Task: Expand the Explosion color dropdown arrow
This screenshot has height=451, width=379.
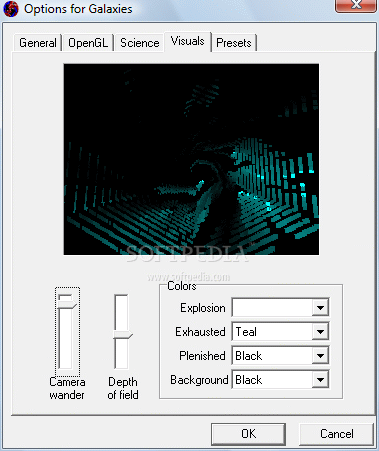Action: (320, 308)
